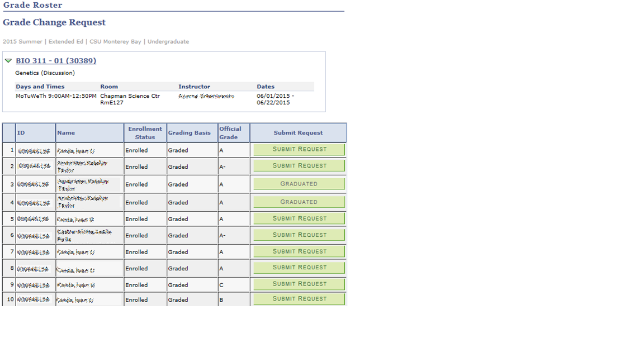This screenshot has width=644, height=362.
Task: Select the Graduated button in row 3
Action: [x=299, y=184]
